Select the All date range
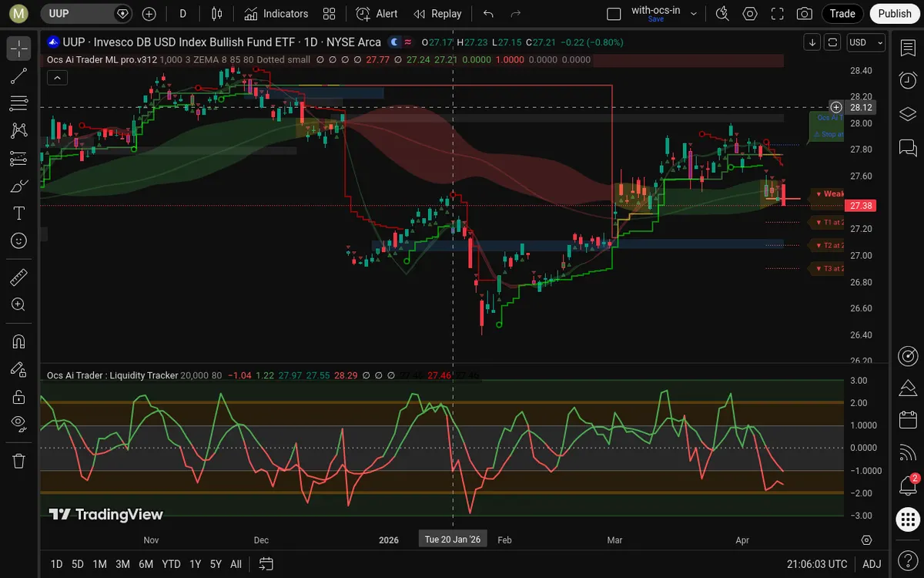Viewport: 924px width, 578px height. click(236, 564)
